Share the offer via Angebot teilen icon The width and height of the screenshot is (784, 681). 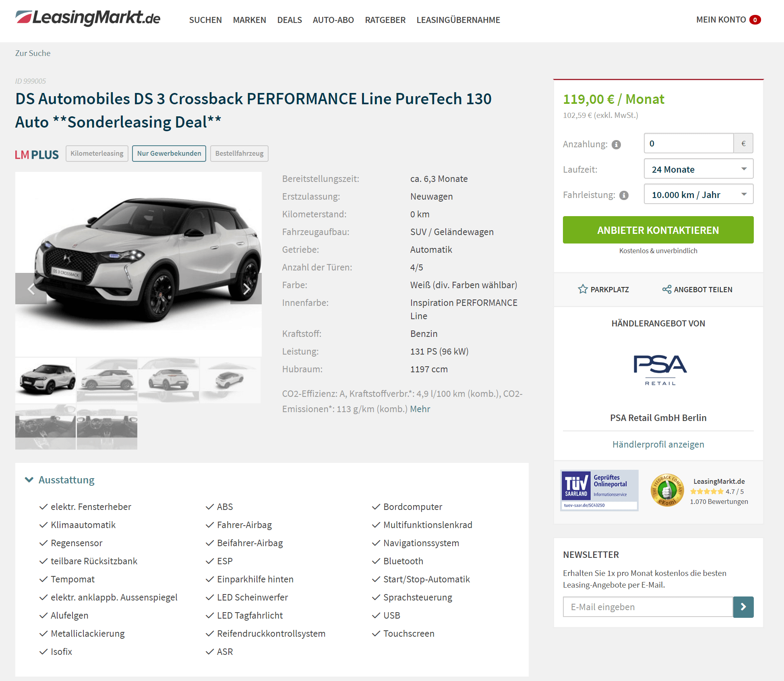coord(666,289)
